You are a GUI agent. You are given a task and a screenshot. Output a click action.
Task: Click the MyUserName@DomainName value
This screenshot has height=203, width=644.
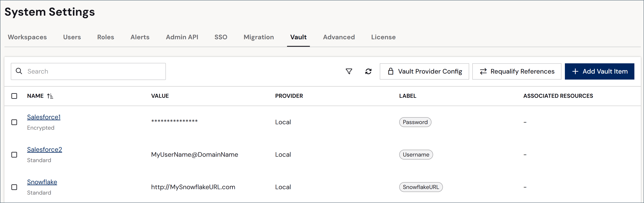[195, 155]
